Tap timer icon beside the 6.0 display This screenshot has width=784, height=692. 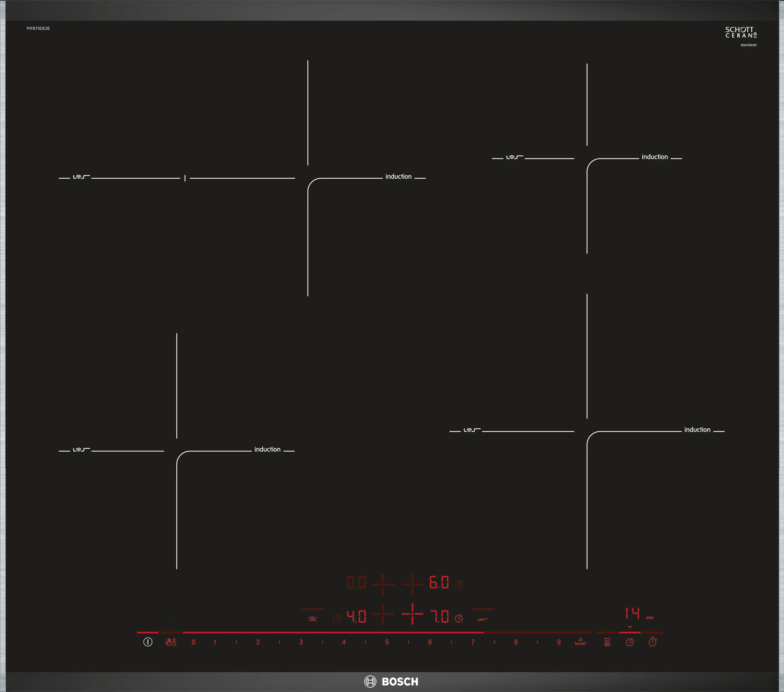click(x=459, y=584)
